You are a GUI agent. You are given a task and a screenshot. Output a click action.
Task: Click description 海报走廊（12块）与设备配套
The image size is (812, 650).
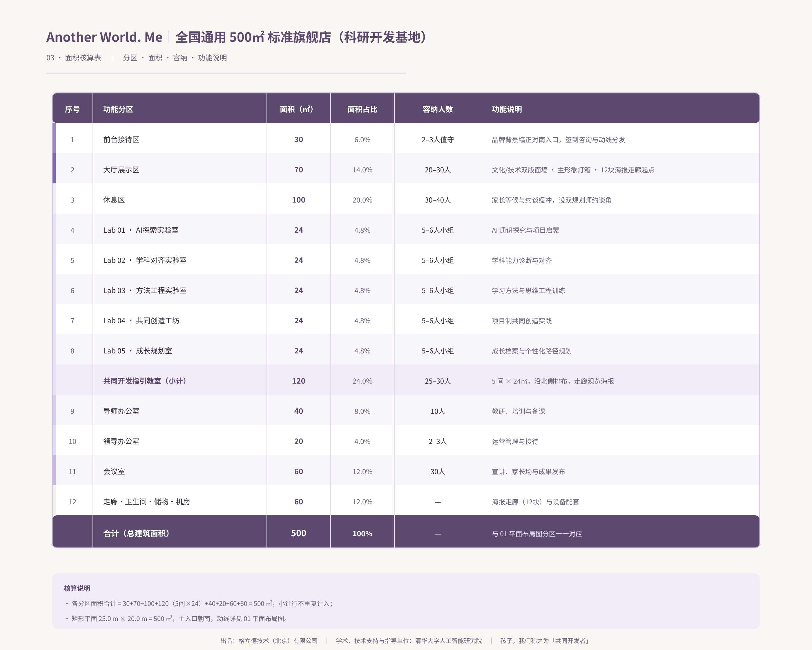536,501
